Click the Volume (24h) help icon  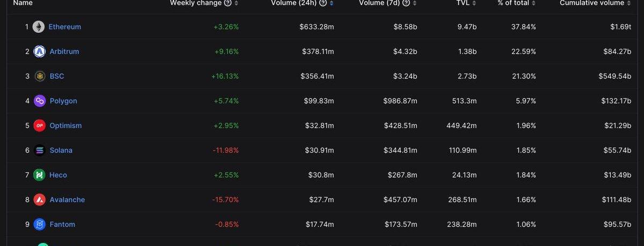point(323,3)
